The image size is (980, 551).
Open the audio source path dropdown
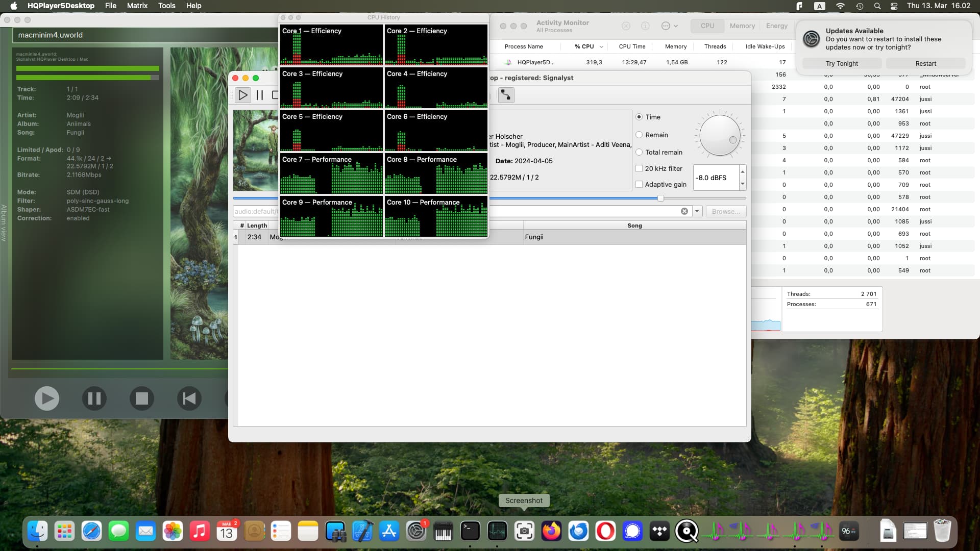(x=697, y=211)
